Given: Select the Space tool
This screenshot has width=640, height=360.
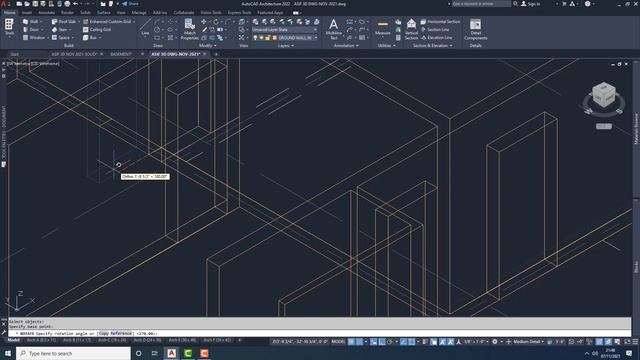Looking at the screenshot, I should tap(60, 38).
